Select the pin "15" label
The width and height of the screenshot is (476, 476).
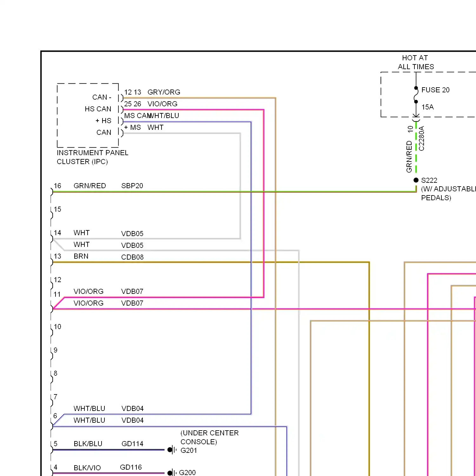[57, 209]
